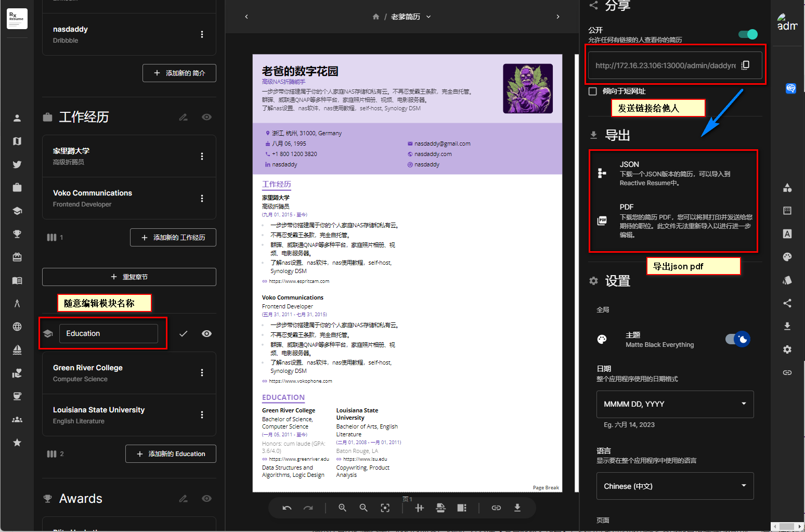Open the Chinese (中文) language dropdown
The image size is (805, 532).
674,486
